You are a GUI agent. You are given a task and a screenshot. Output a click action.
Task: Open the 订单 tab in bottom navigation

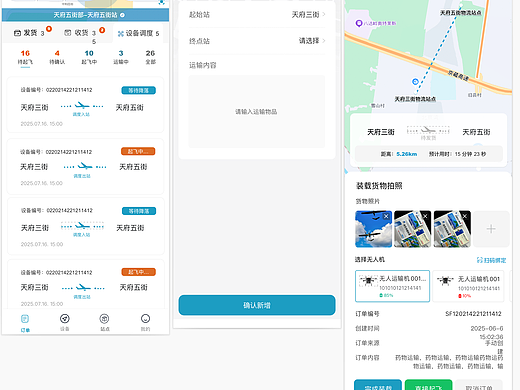[x=25, y=323]
